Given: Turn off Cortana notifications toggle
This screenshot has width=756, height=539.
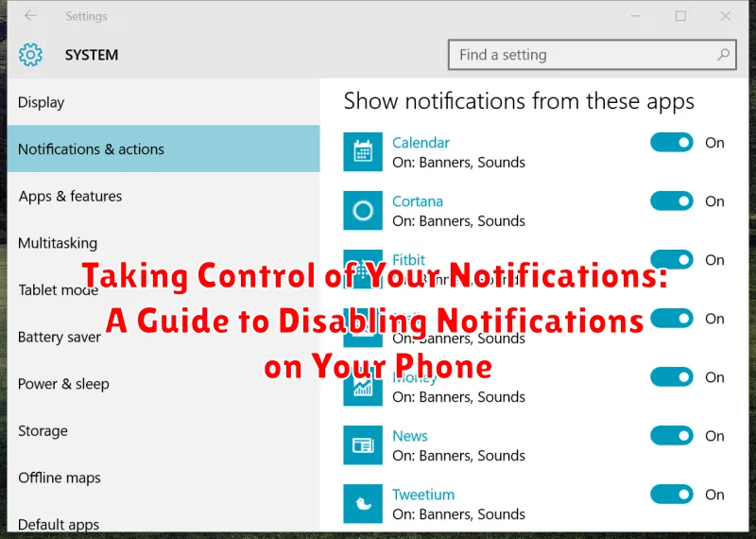Looking at the screenshot, I should click(672, 201).
